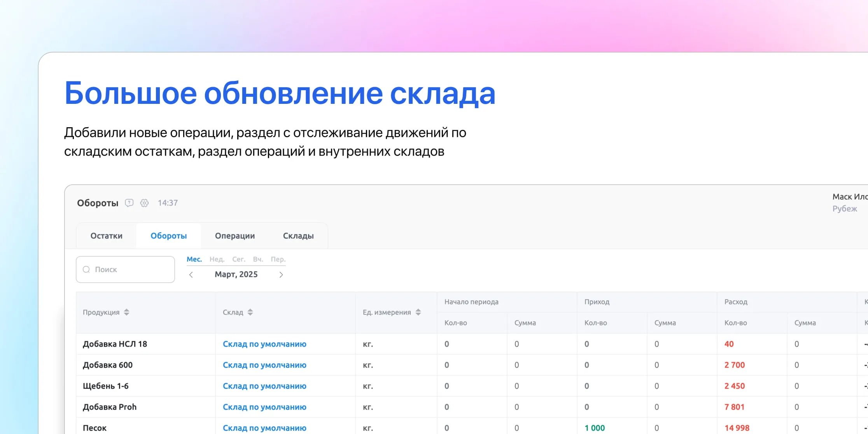Open the help icon next to Обороты title
Image resolution: width=868 pixels, height=434 pixels.
tap(129, 203)
